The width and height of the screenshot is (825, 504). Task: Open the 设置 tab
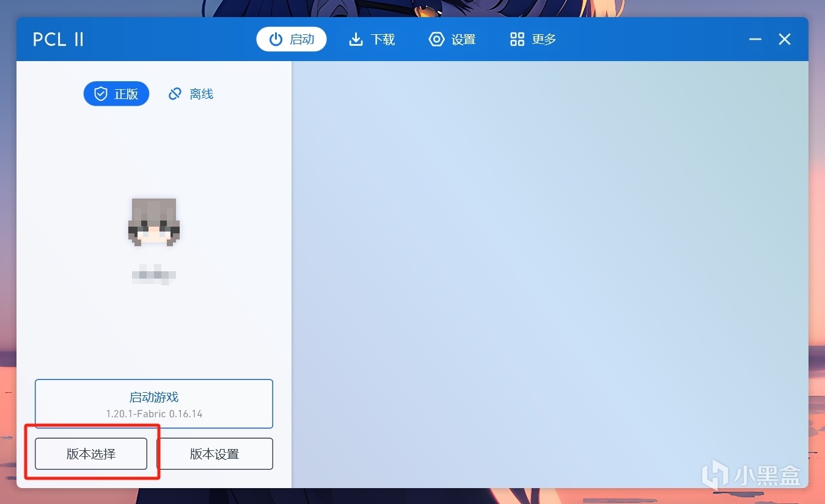(452, 39)
